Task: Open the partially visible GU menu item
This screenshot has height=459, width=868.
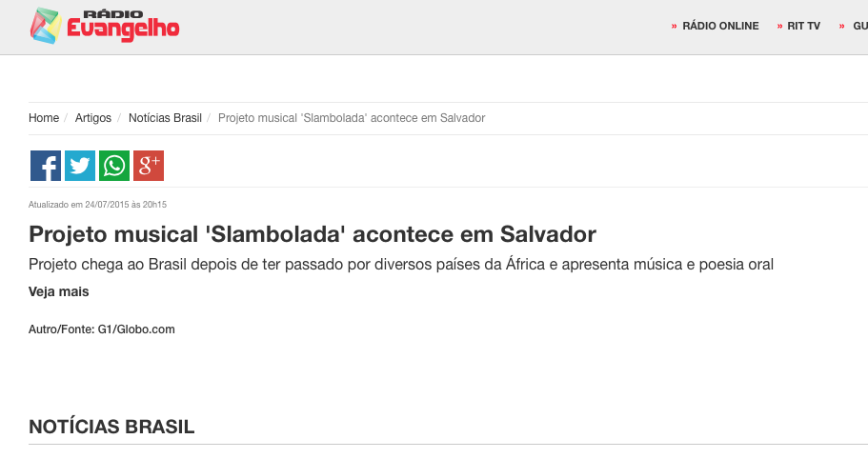Action: [860, 26]
